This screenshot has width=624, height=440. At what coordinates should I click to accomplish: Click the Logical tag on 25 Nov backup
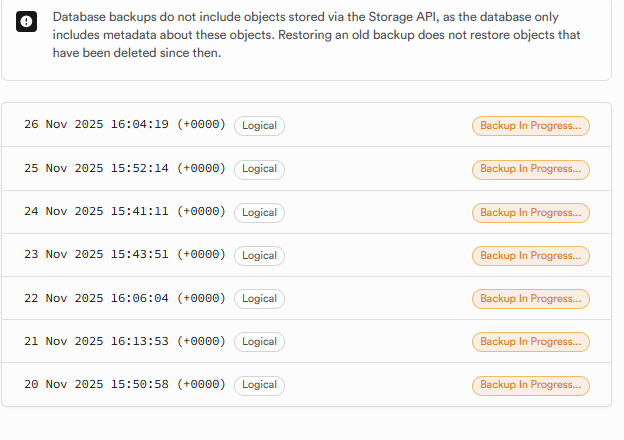tap(259, 169)
